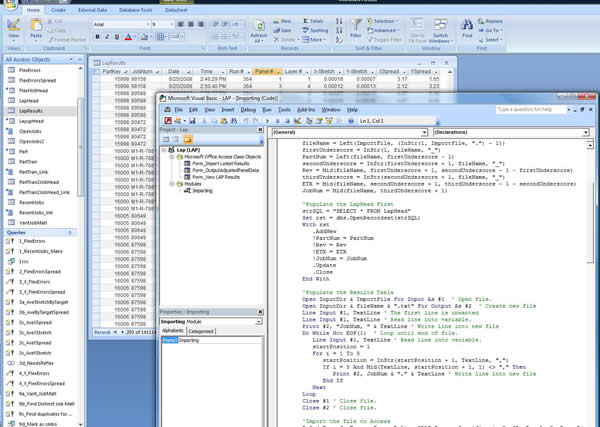The width and height of the screenshot is (600, 427).
Task: Open the (General) object dropdown in code window
Action: tap(425, 132)
